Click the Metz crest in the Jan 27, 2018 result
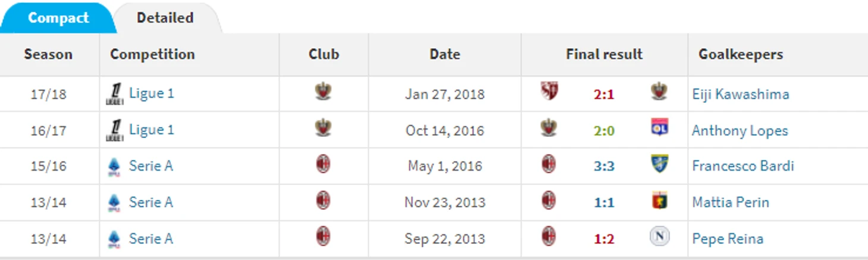 click(x=549, y=92)
